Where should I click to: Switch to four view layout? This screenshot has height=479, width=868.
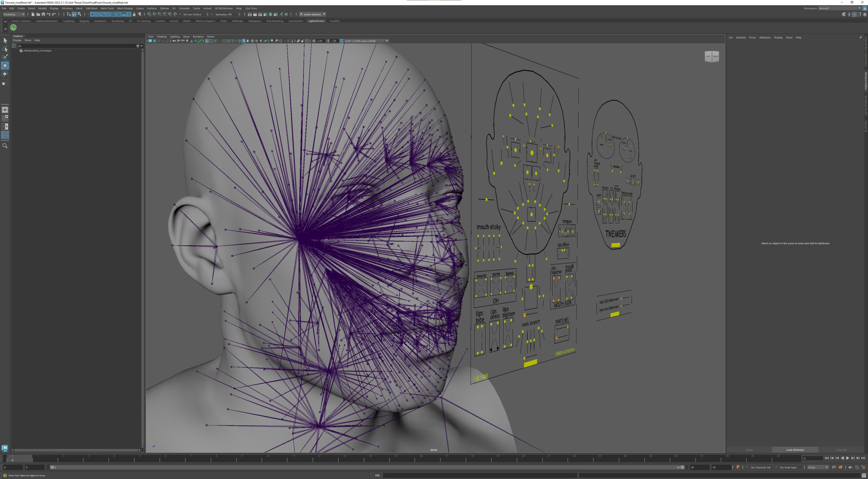[x=5, y=118]
